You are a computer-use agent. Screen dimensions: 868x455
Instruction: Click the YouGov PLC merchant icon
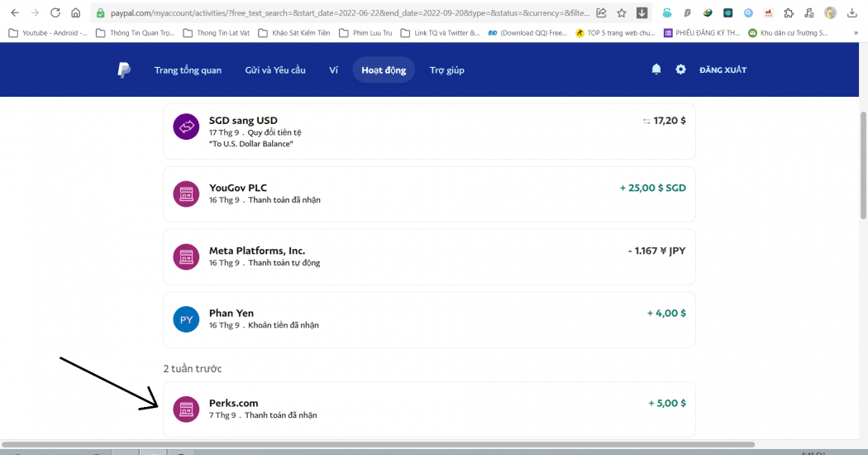coord(186,194)
